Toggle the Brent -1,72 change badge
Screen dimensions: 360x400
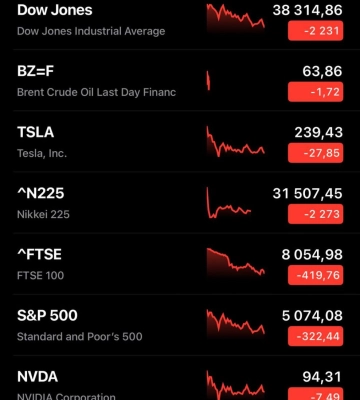[315, 92]
